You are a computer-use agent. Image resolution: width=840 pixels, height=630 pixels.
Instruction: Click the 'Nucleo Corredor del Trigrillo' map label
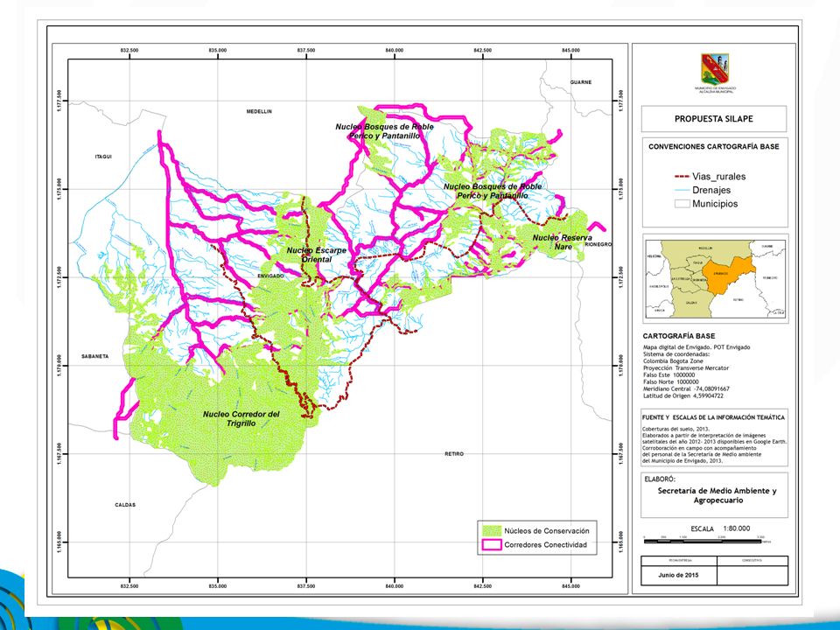(241, 419)
